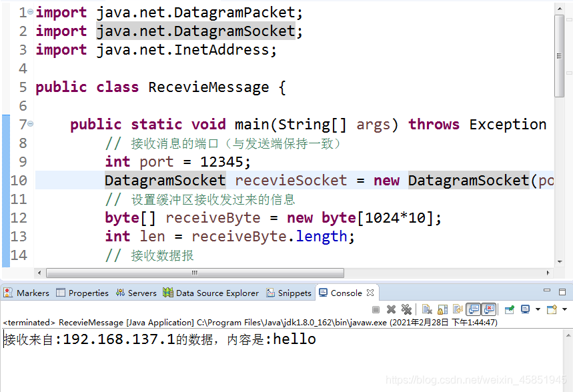Remove the launch with the single X icon
Screen dimensions: 573x392
coord(391,309)
